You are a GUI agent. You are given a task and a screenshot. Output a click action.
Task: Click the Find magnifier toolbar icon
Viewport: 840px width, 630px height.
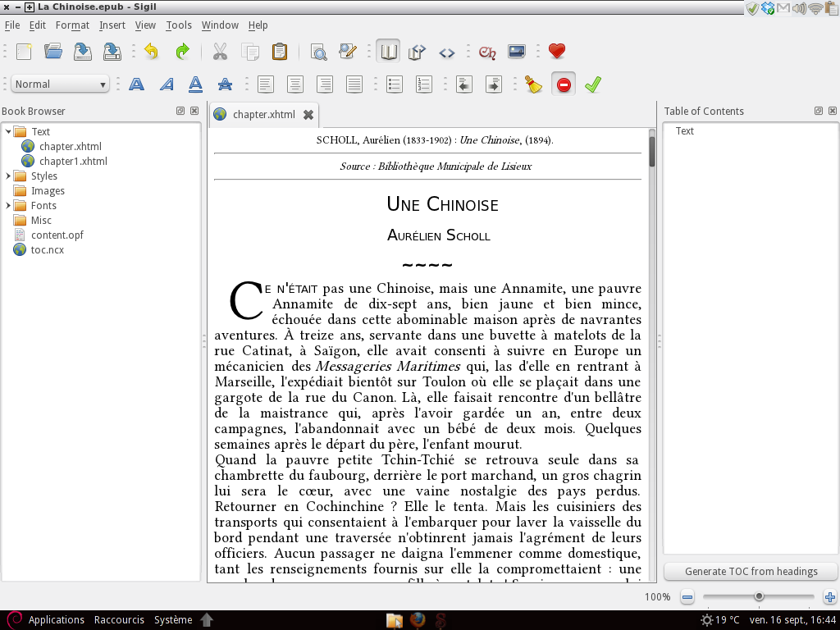[x=318, y=52]
